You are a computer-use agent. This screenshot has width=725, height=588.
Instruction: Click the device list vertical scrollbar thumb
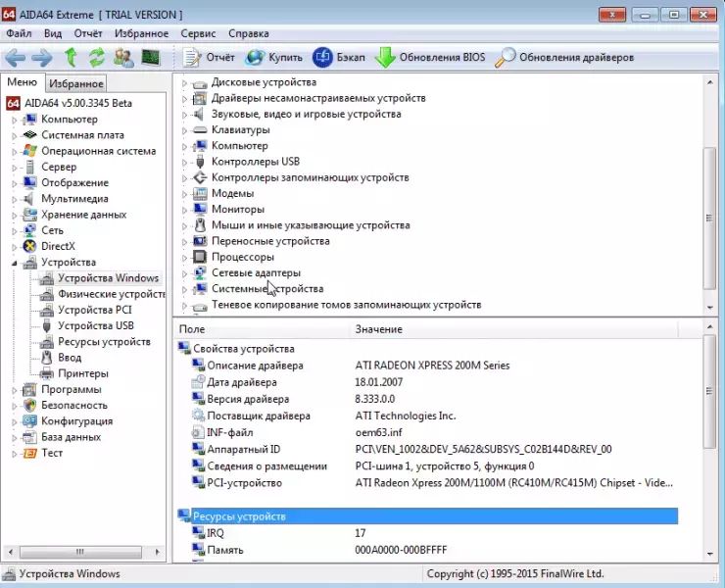click(x=709, y=218)
